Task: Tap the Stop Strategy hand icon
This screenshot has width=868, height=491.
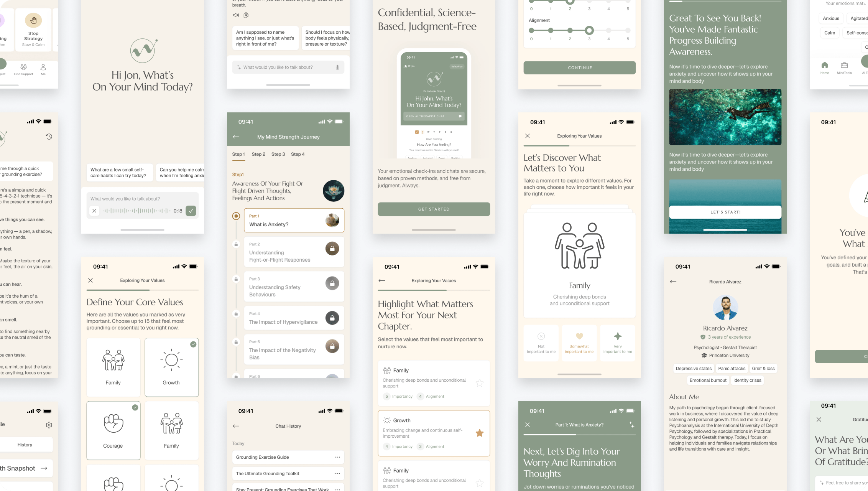Action: click(x=33, y=20)
